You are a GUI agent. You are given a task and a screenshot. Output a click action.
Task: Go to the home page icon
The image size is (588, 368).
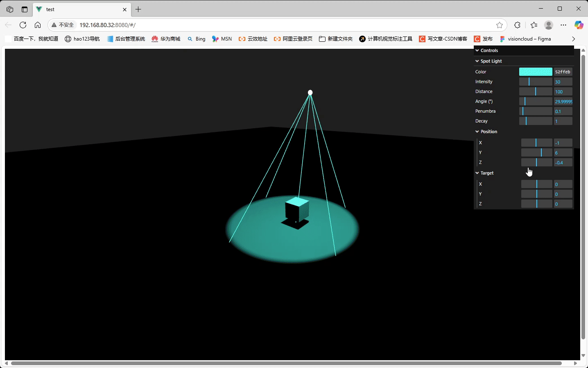coord(38,25)
